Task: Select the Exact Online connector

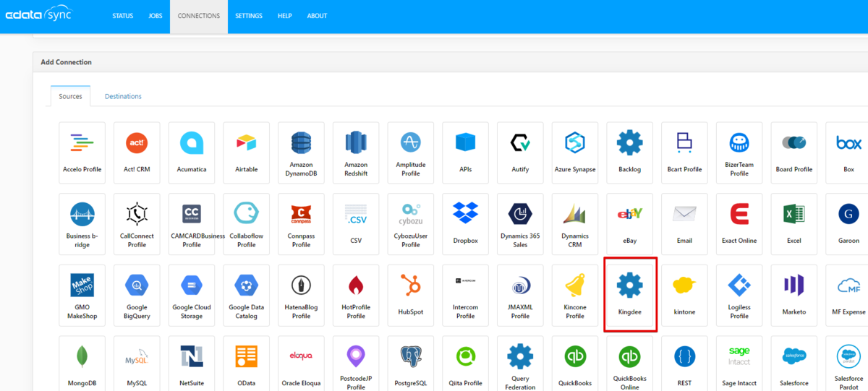Action: [x=739, y=224]
